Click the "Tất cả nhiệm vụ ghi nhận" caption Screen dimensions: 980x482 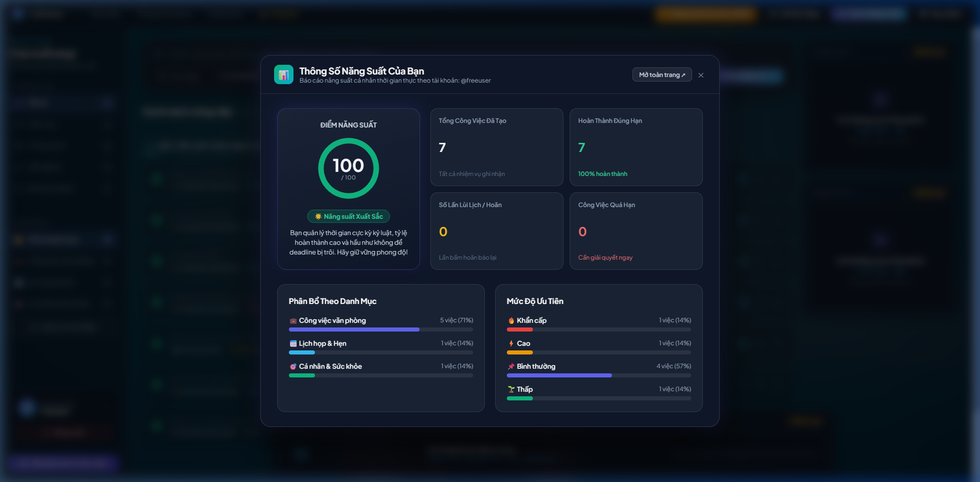[472, 174]
